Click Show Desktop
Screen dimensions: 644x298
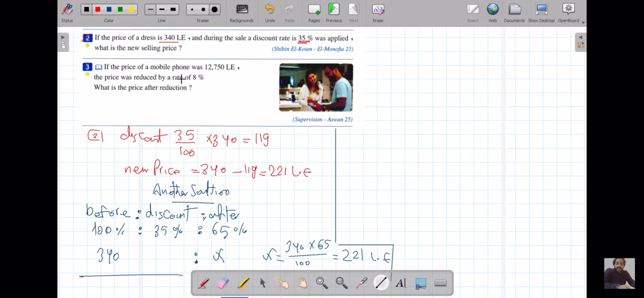[541, 13]
